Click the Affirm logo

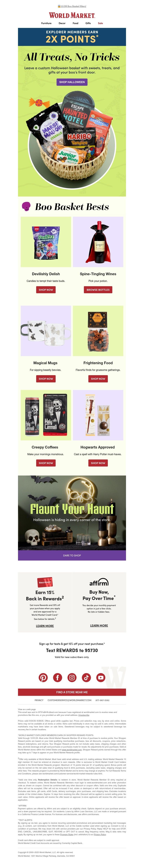(99, 582)
